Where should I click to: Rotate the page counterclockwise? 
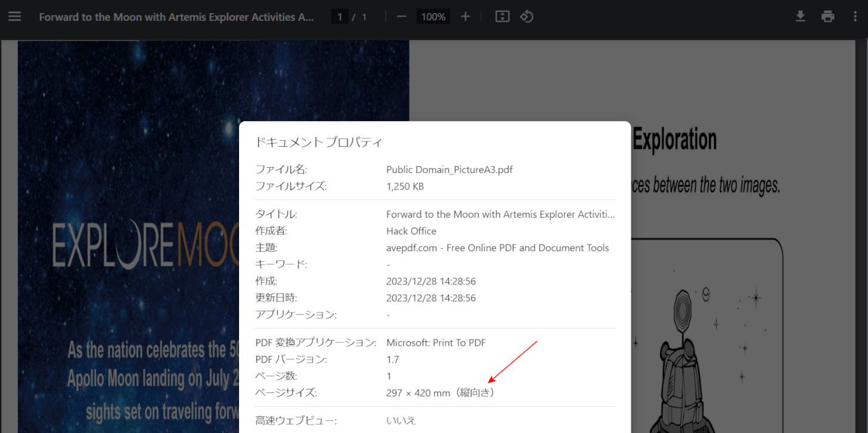(526, 17)
